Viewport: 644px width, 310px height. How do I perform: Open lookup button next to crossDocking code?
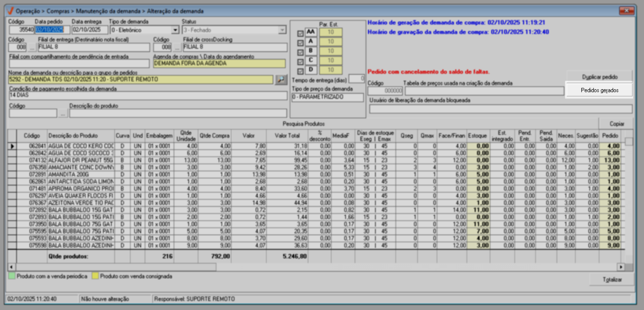point(177,47)
